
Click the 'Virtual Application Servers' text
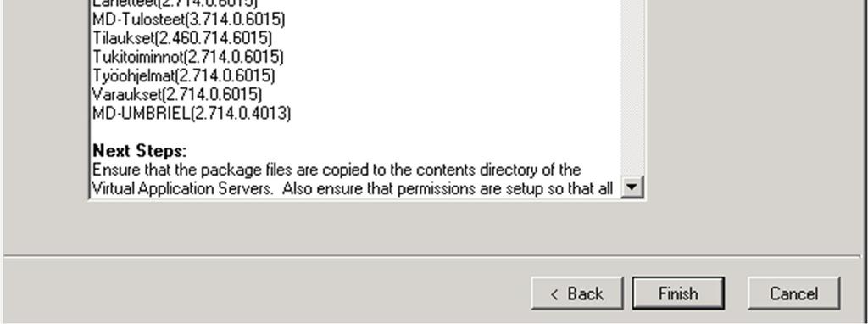tap(182, 189)
